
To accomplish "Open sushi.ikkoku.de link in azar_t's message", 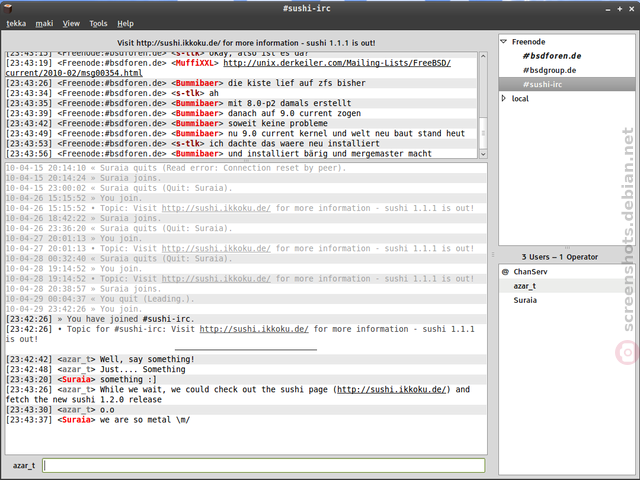I will (391, 389).
